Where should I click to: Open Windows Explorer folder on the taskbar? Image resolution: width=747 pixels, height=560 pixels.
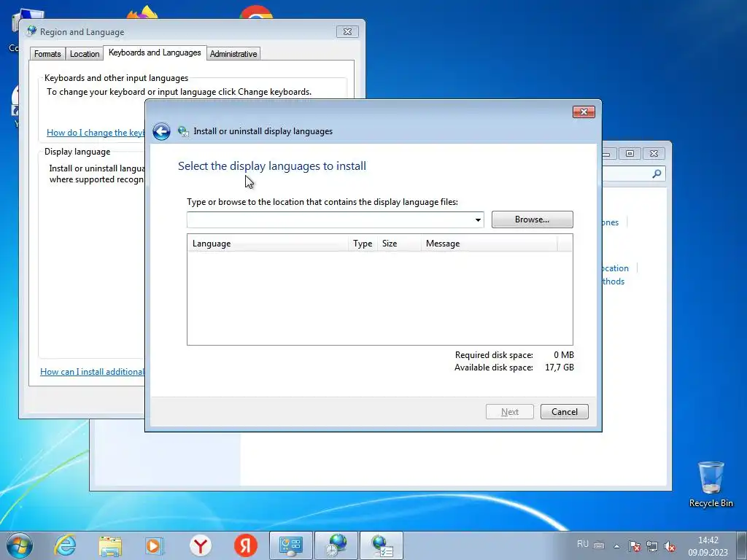110,545
